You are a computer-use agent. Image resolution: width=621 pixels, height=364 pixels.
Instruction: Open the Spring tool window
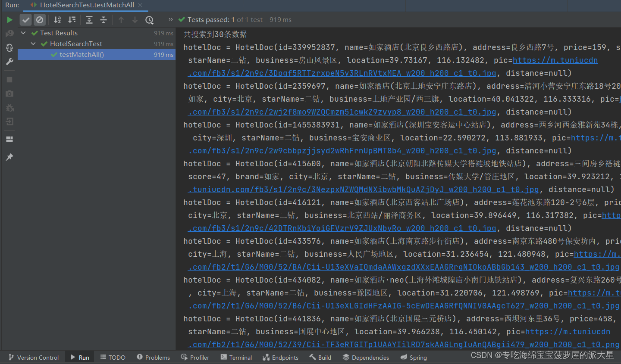click(x=414, y=358)
